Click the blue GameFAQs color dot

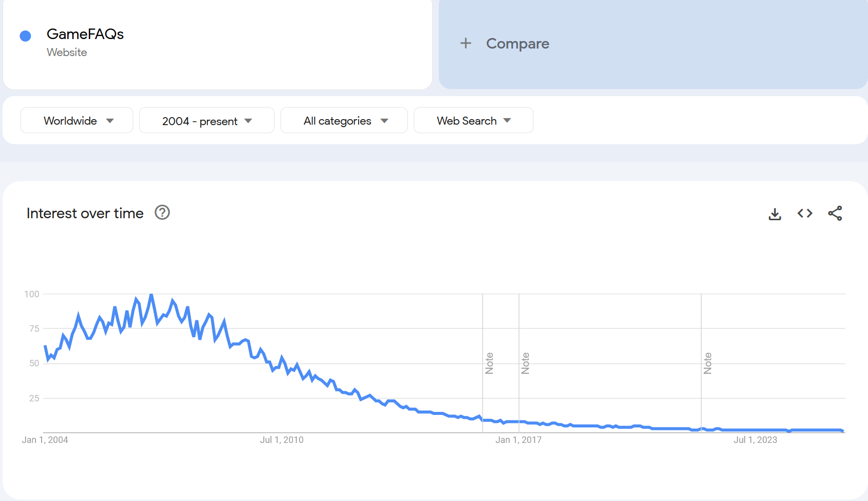point(26,36)
